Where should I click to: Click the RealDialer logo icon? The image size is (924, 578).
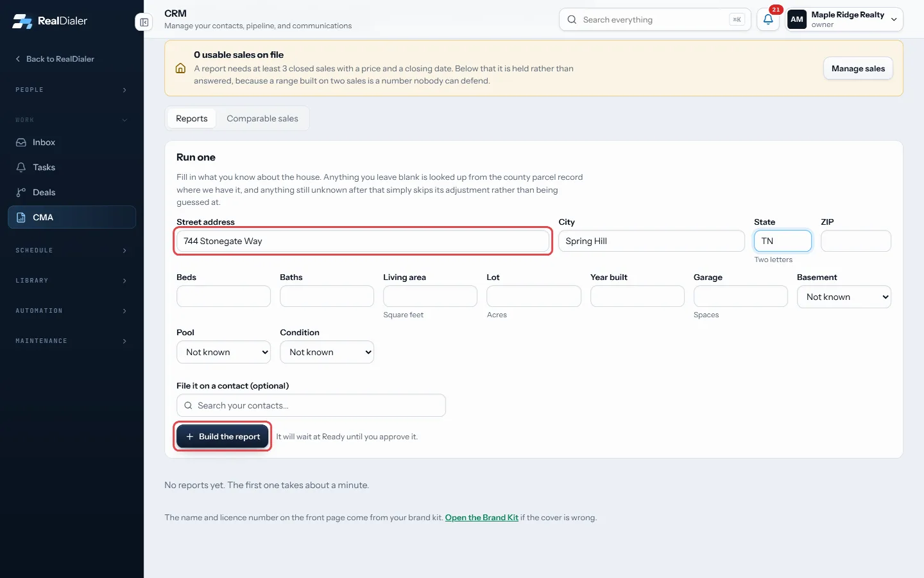click(22, 21)
